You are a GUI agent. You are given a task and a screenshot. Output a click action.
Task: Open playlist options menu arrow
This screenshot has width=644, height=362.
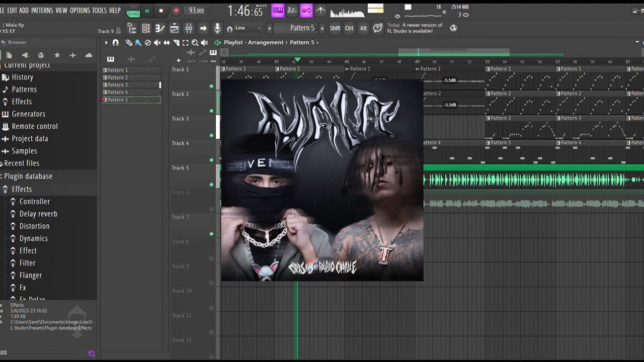coord(106,43)
